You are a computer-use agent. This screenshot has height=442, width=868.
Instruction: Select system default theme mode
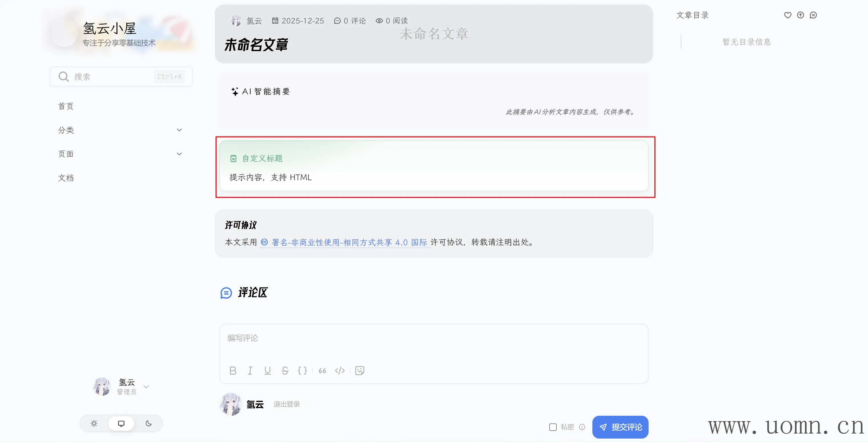[121, 423]
